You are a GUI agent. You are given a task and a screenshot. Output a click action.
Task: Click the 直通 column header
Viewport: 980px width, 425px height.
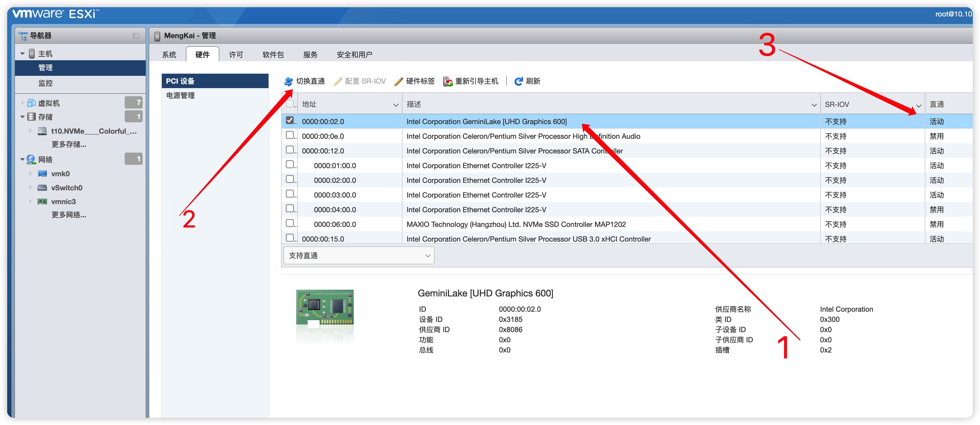pyautogui.click(x=949, y=104)
